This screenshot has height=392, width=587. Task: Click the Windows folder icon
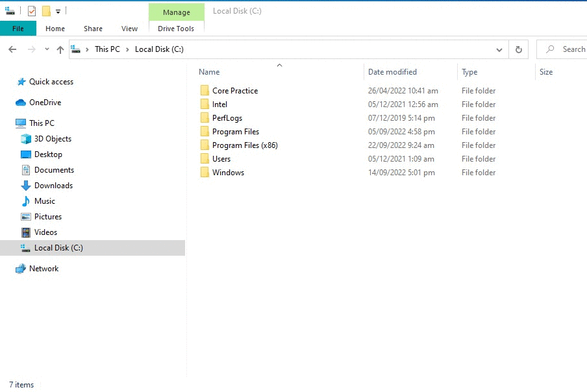tap(205, 173)
